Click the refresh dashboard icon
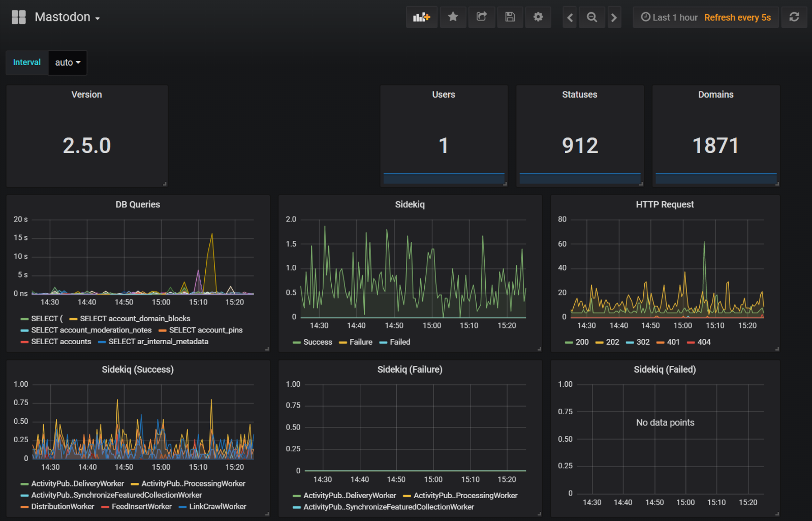The image size is (812, 521). 794,17
